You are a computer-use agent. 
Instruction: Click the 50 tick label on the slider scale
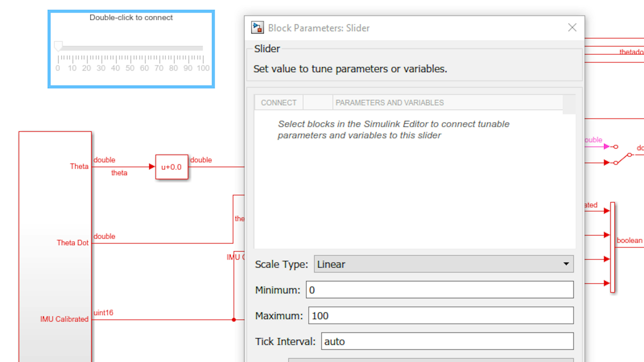pos(130,68)
